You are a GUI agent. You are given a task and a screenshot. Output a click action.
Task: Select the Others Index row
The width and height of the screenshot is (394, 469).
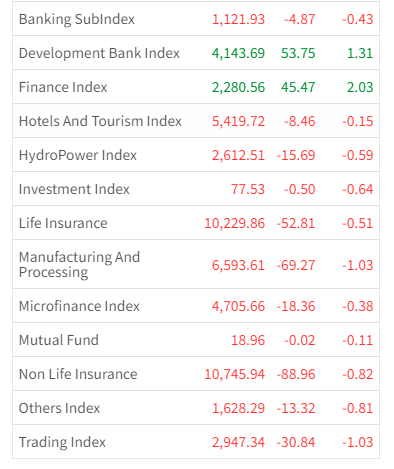click(196, 408)
